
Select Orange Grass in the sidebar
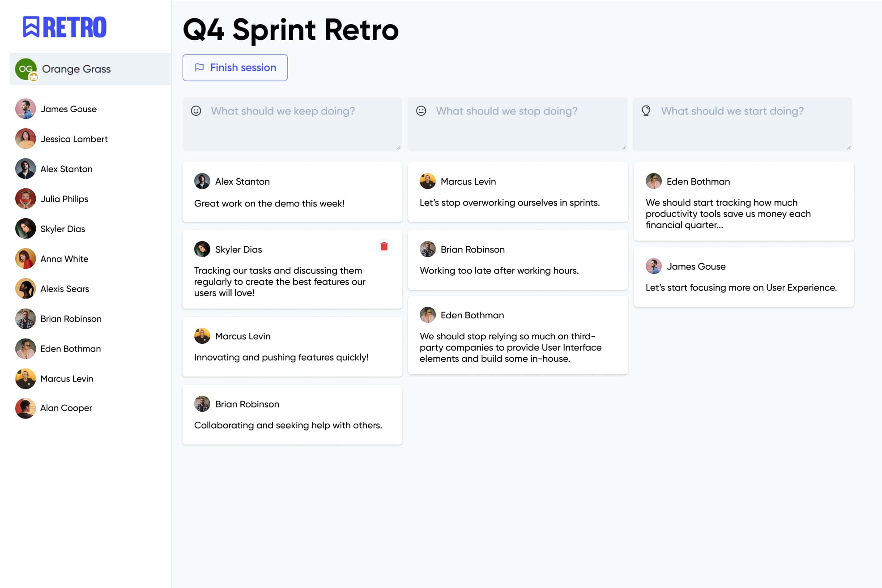click(x=76, y=69)
